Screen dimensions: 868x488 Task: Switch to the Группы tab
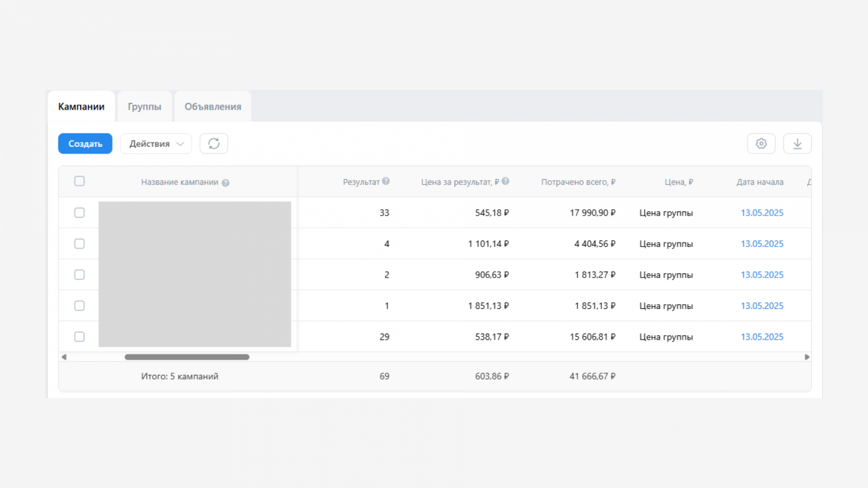click(144, 107)
